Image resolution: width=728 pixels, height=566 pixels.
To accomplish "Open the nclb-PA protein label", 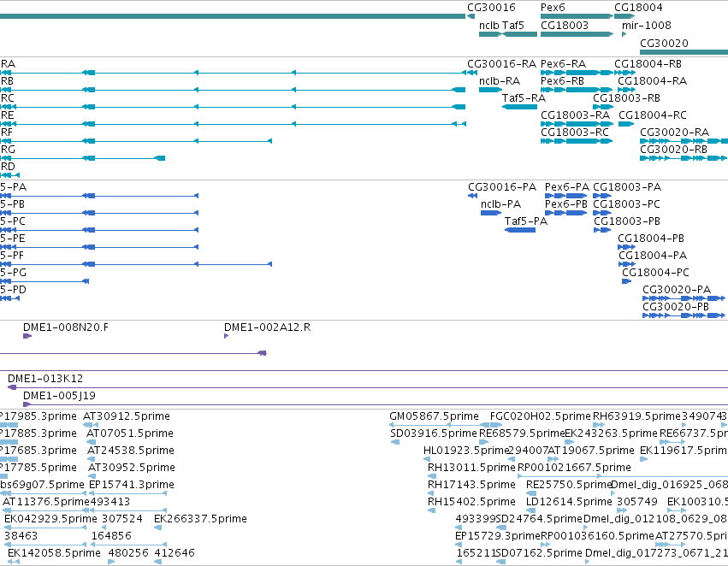I will 501,204.
